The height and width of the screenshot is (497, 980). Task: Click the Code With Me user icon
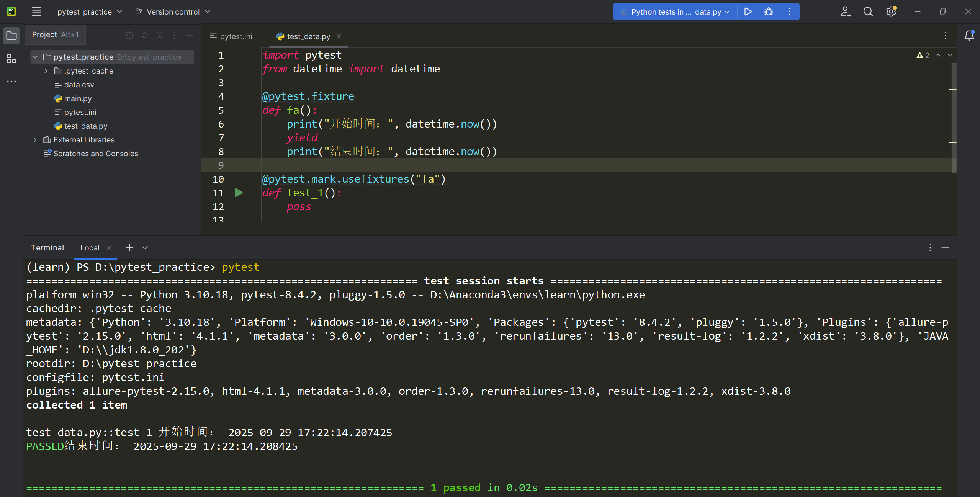(845, 11)
